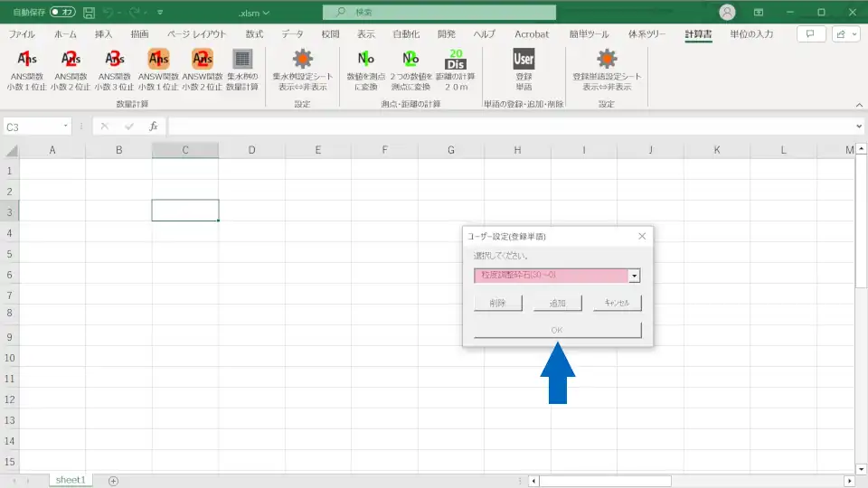
Task: Click the horizontal scrollbar right arrow
Action: click(850, 482)
